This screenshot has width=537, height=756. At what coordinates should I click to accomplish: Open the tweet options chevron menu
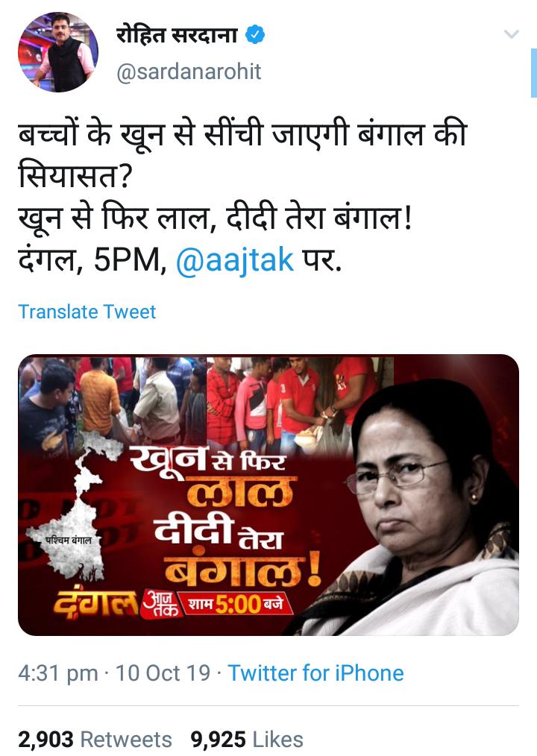[x=511, y=34]
